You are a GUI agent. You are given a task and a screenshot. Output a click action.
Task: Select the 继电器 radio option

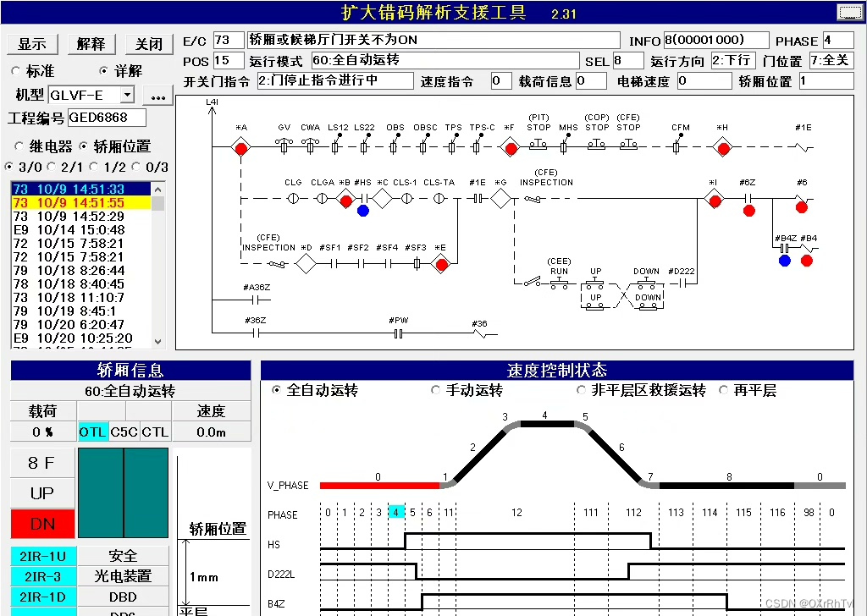pyautogui.click(x=19, y=146)
